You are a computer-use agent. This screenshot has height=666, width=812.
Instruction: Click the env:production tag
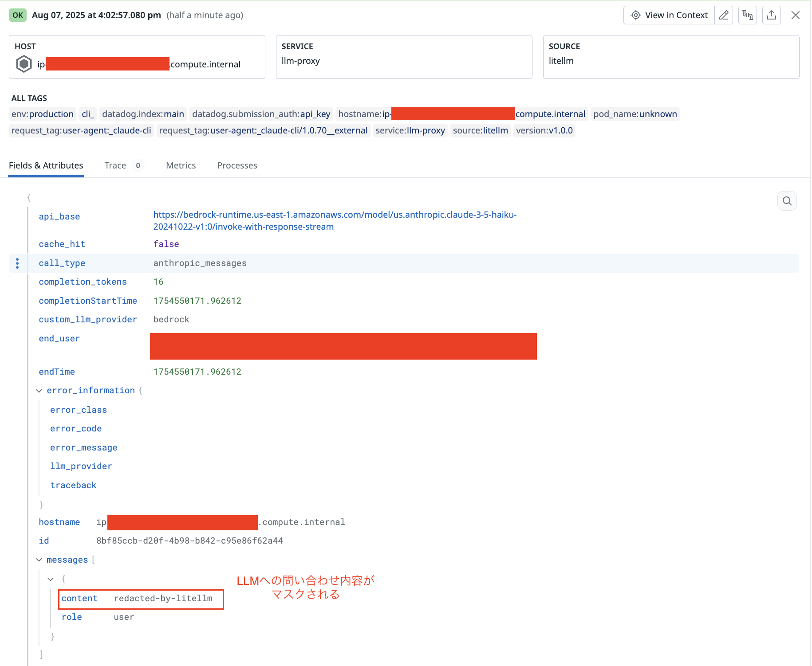click(x=43, y=114)
